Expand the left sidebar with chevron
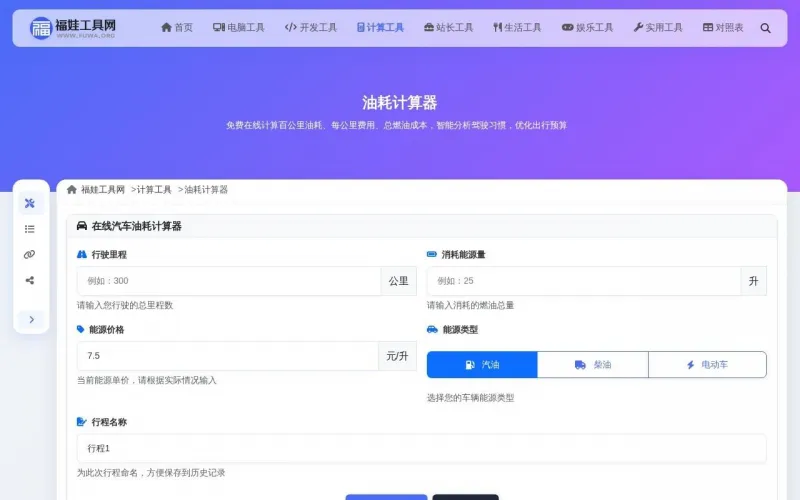 [31, 319]
